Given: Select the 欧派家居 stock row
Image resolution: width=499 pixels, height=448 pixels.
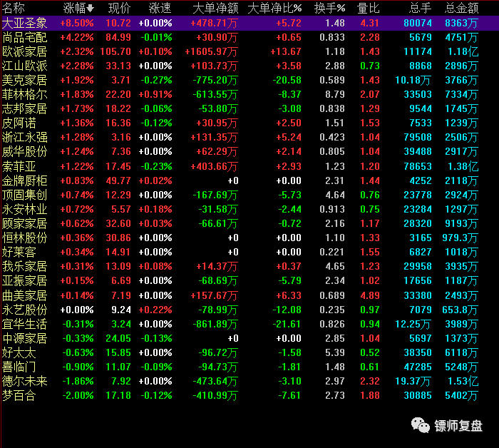Looking at the screenshot, I should coord(249,51).
